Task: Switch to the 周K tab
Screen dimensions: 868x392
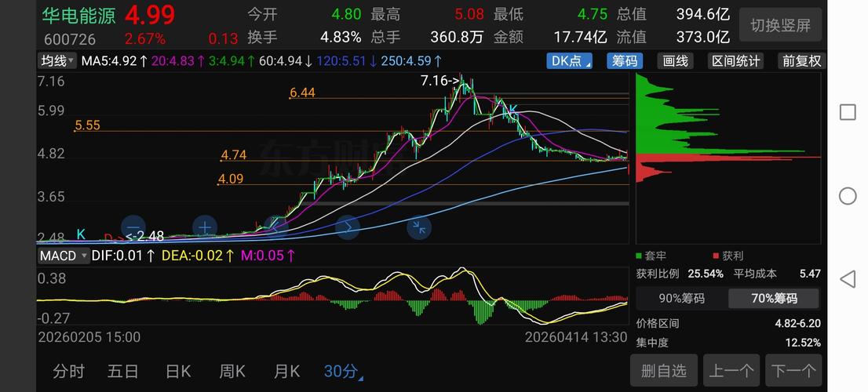Action: click(x=232, y=371)
